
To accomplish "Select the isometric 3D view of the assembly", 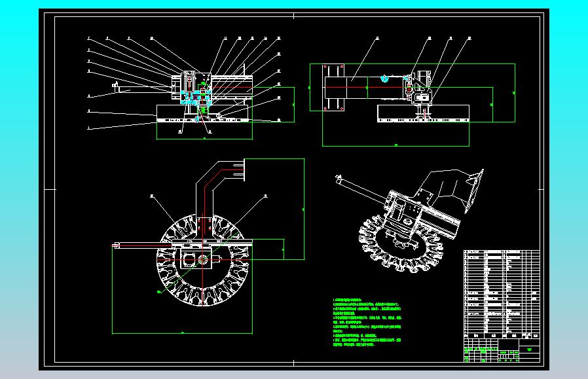I will (410, 221).
